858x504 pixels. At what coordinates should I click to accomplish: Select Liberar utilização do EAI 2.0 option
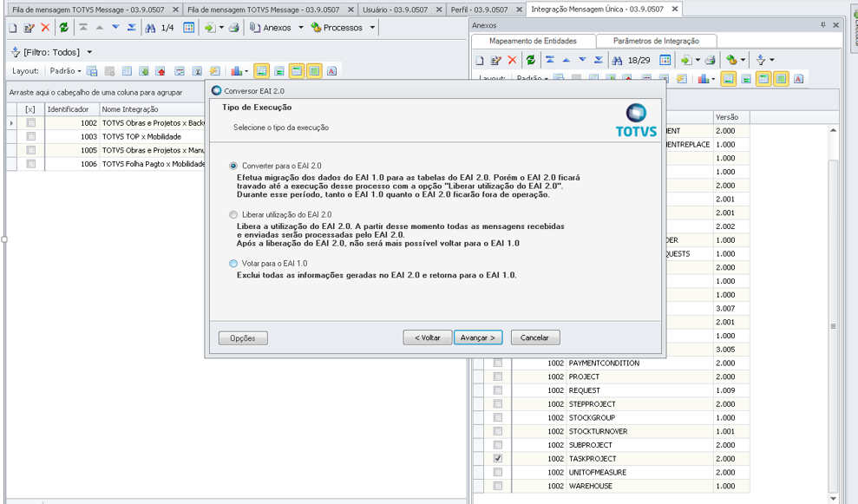233,214
